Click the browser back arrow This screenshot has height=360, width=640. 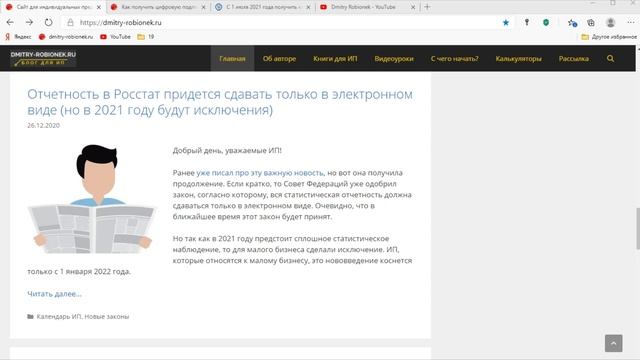pos(10,22)
